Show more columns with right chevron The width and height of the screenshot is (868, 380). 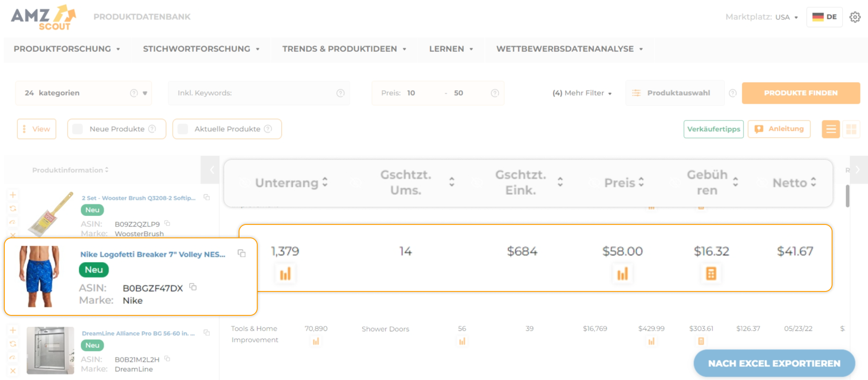pyautogui.click(x=858, y=170)
